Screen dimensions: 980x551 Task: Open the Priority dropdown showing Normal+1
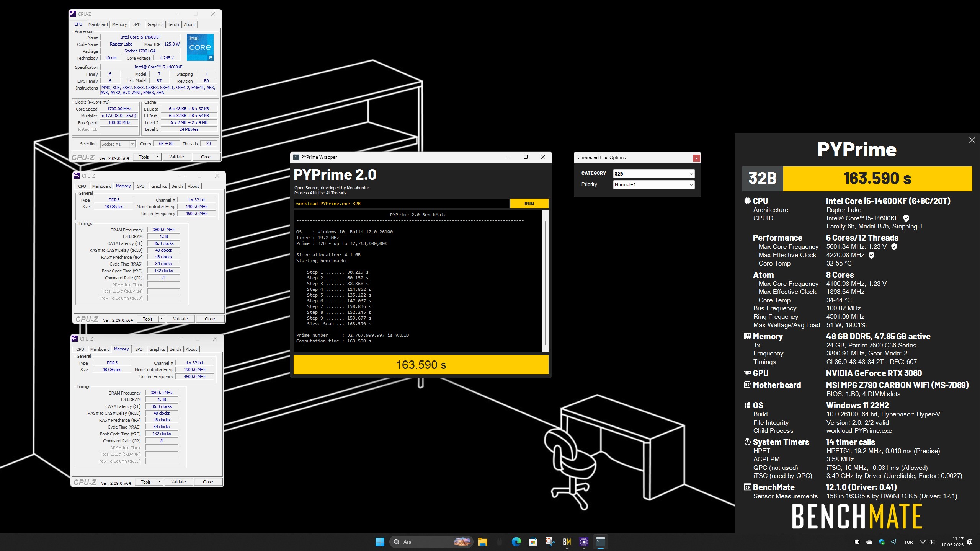tap(653, 184)
